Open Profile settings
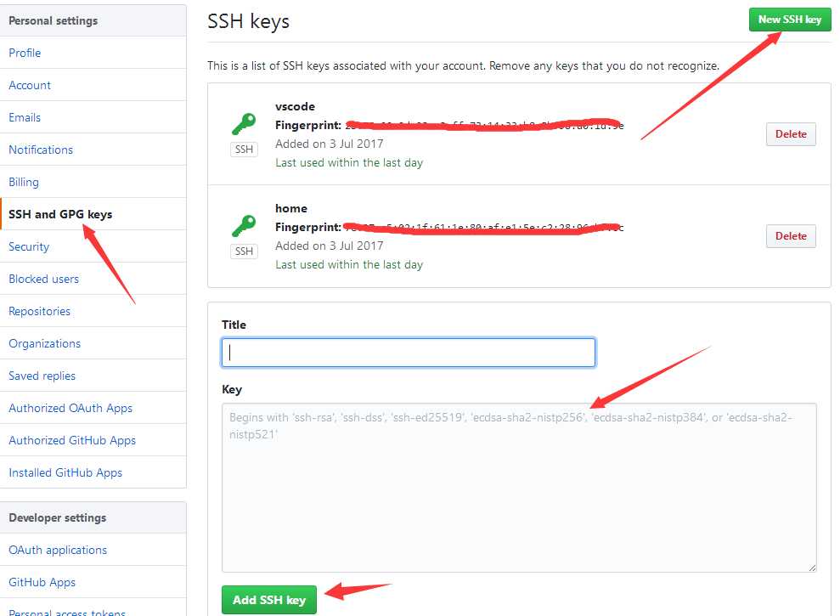The width and height of the screenshot is (840, 616). click(x=25, y=53)
